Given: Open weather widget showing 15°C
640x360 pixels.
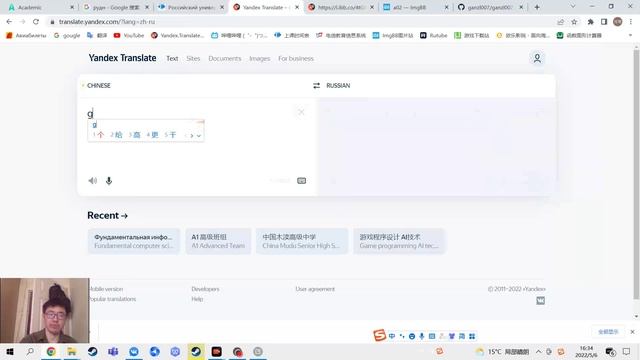Looking at the screenshot, I should tap(502, 351).
